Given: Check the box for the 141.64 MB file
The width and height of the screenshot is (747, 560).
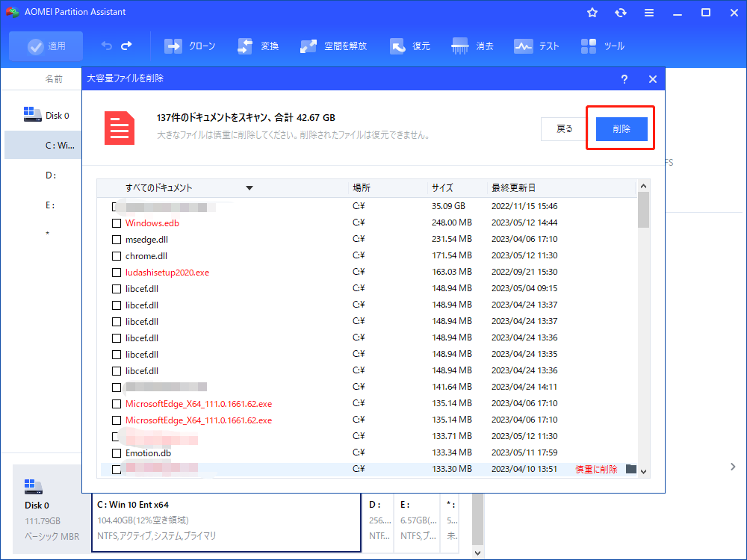Looking at the screenshot, I should click(x=117, y=387).
